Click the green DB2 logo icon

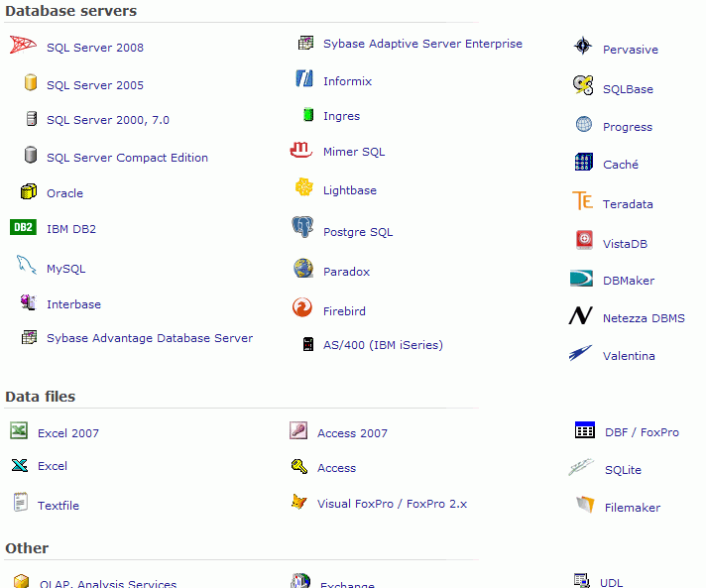point(23,227)
